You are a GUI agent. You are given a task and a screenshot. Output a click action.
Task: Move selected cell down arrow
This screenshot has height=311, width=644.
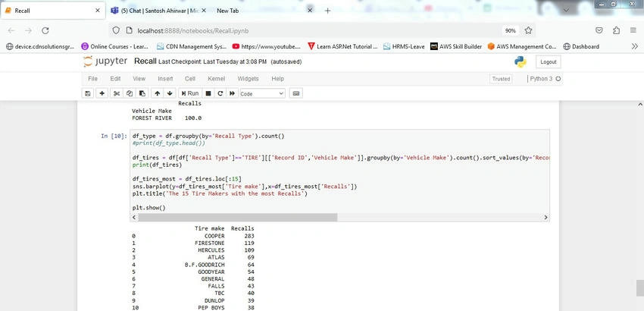tap(170, 93)
